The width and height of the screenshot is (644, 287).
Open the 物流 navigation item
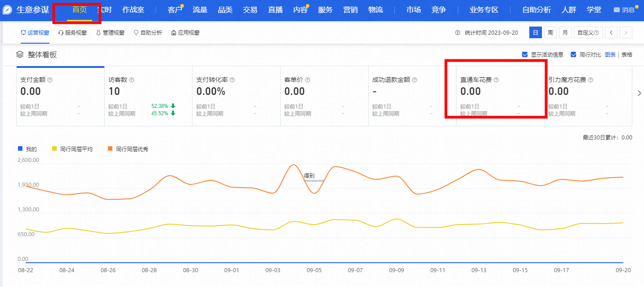click(376, 9)
